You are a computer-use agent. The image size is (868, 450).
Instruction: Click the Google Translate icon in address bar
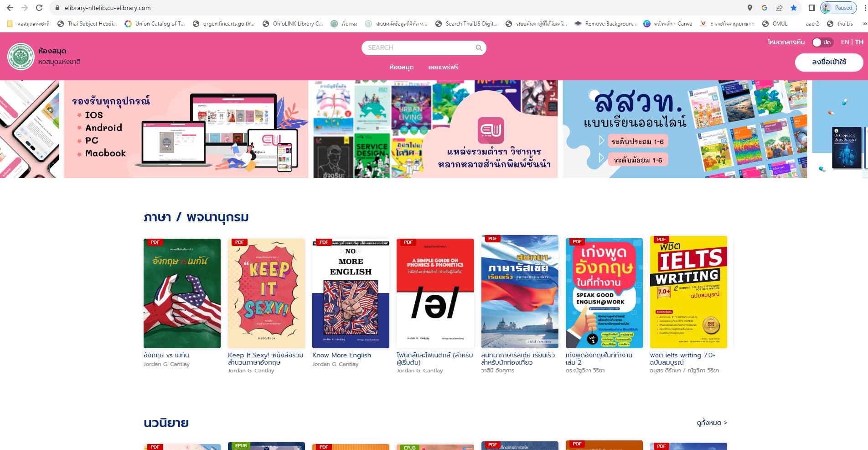coord(765,8)
